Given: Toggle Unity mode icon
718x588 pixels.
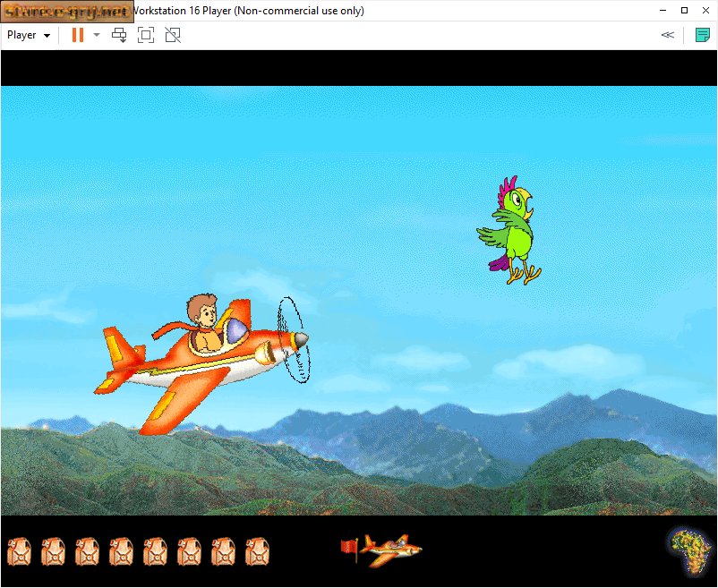Looking at the screenshot, I should [173, 35].
